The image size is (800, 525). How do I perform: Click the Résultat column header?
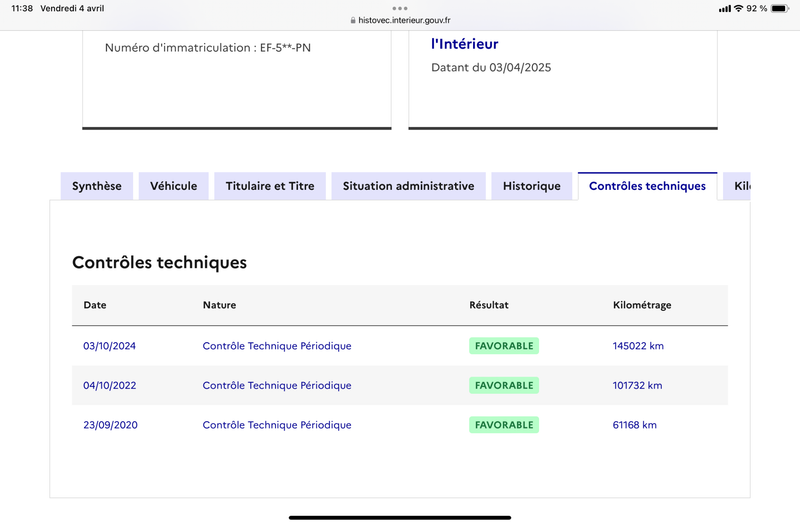489,305
